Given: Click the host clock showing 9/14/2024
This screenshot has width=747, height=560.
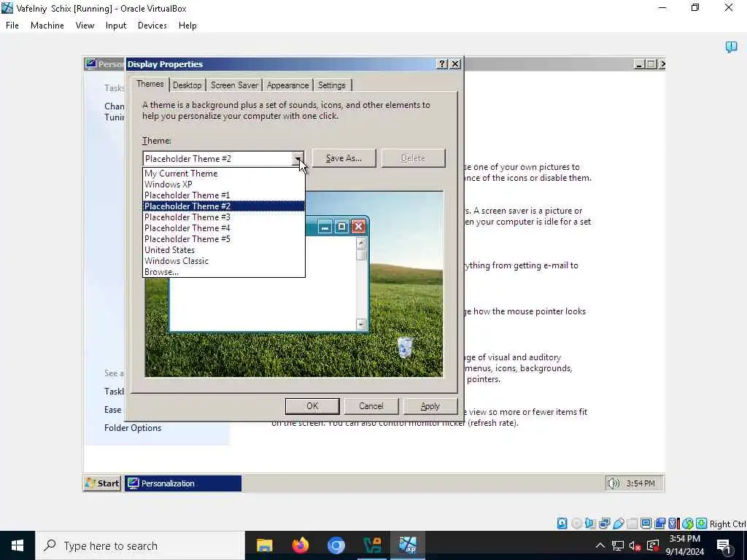Looking at the screenshot, I should (684, 545).
